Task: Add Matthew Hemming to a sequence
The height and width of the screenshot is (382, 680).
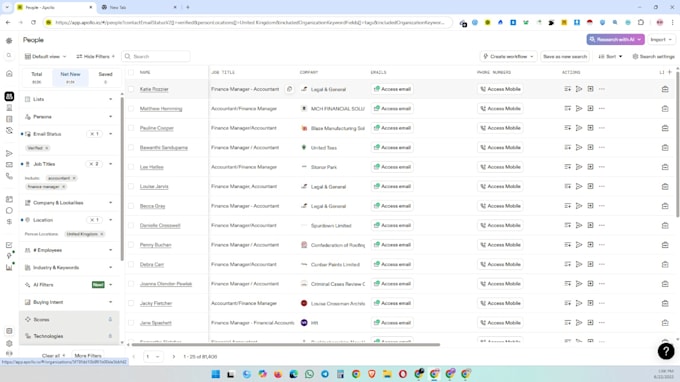Action: pos(579,108)
